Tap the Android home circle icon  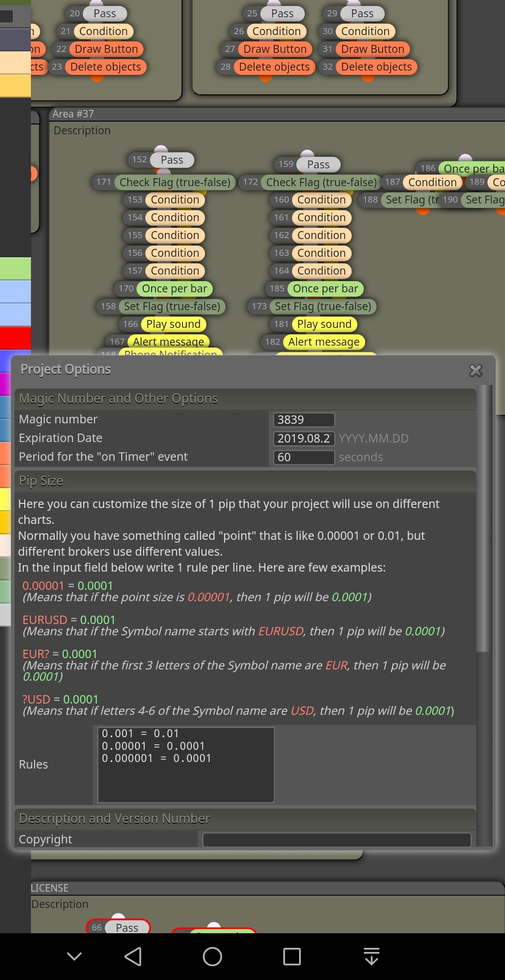[212, 957]
